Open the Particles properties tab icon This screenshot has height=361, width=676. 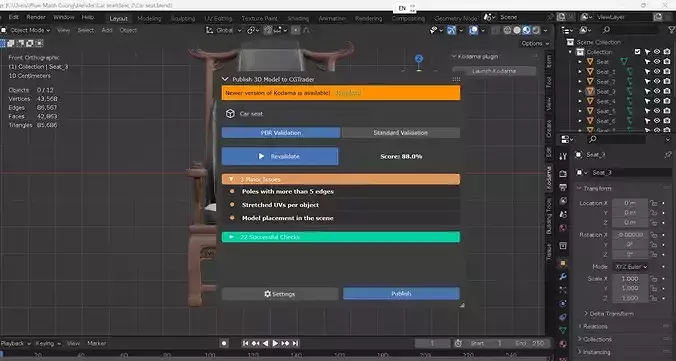click(x=563, y=290)
